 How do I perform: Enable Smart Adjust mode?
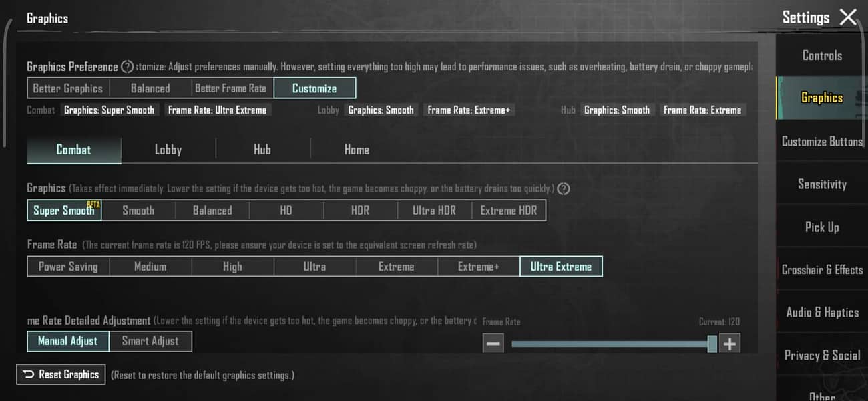[150, 341]
